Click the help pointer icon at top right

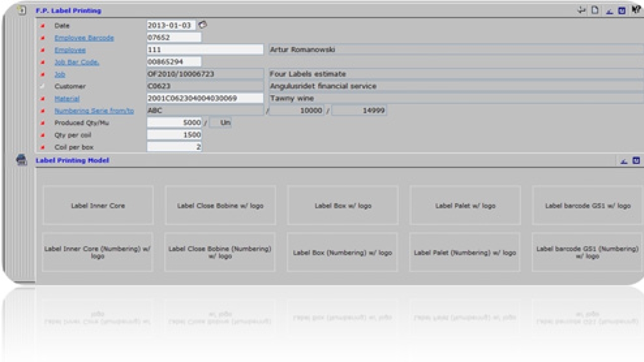[x=635, y=10]
